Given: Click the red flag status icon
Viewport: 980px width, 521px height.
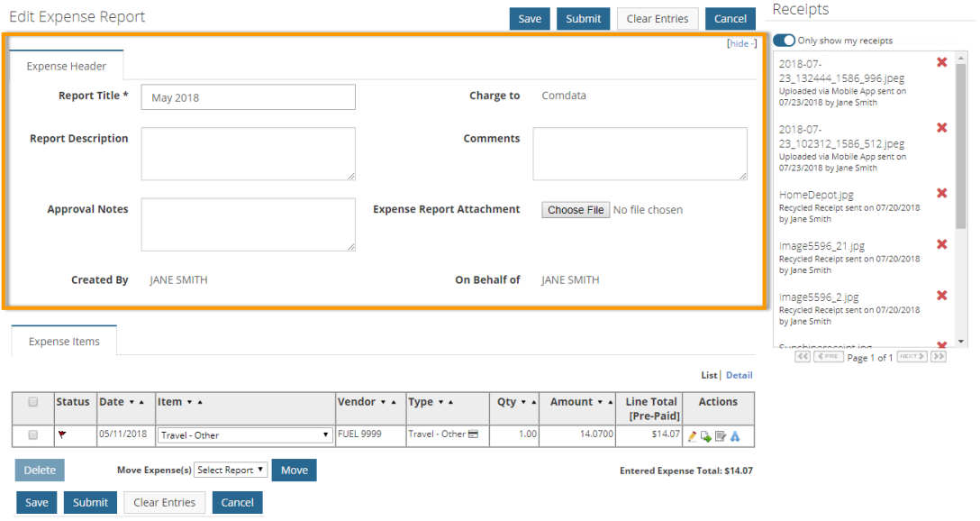Looking at the screenshot, I should 61,434.
